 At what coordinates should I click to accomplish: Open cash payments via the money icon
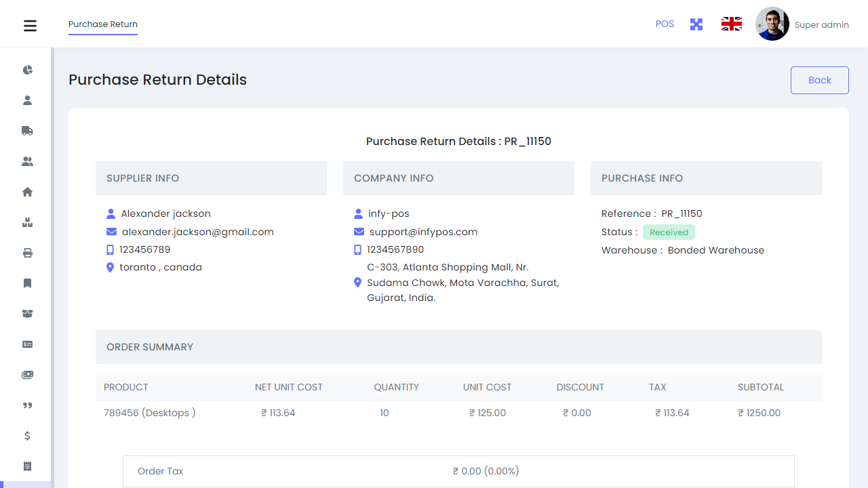click(27, 375)
